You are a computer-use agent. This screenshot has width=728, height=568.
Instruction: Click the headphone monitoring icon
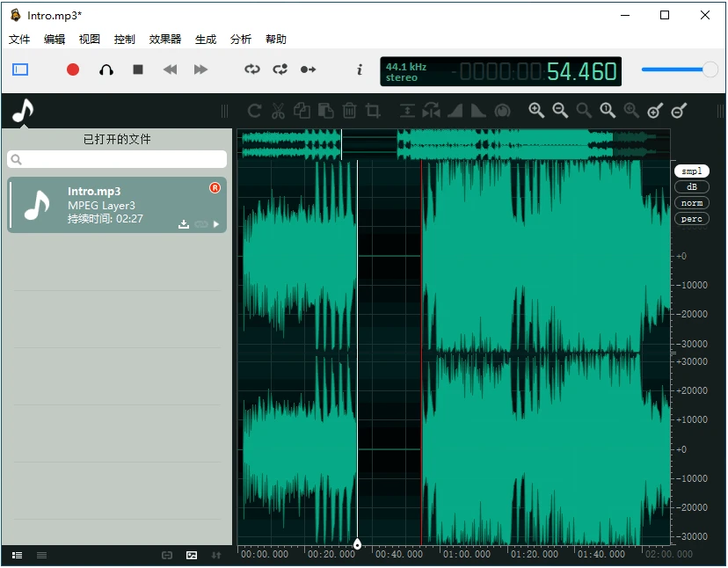[x=106, y=69]
